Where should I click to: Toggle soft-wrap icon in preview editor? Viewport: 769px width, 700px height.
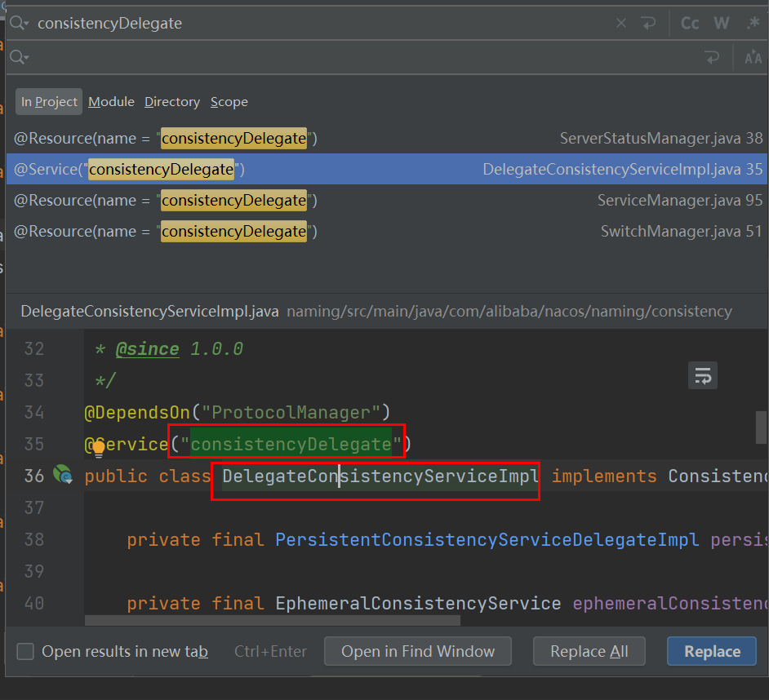coord(703,375)
